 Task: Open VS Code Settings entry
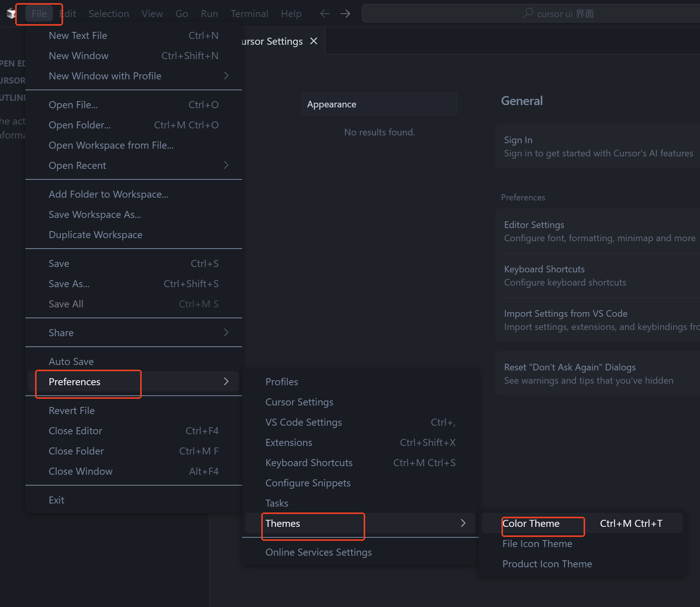[361, 422]
